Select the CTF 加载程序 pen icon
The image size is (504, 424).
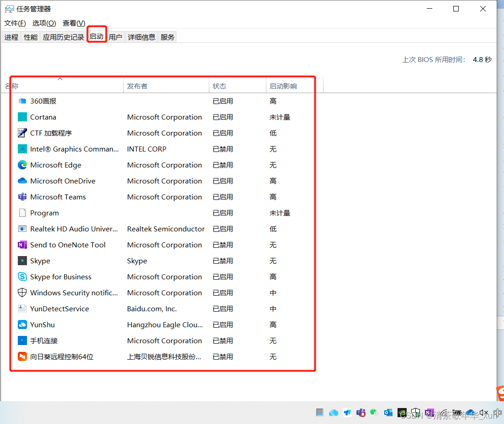pos(22,133)
